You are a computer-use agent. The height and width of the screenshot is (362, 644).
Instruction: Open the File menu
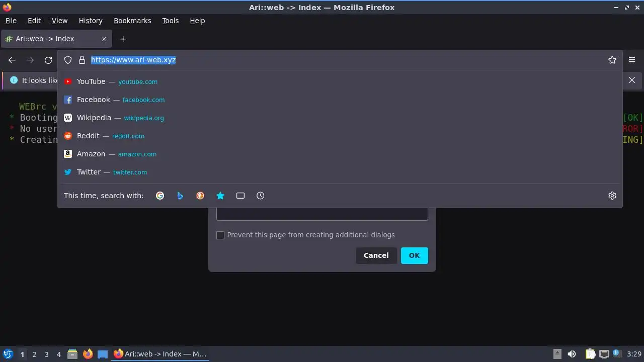(x=11, y=21)
